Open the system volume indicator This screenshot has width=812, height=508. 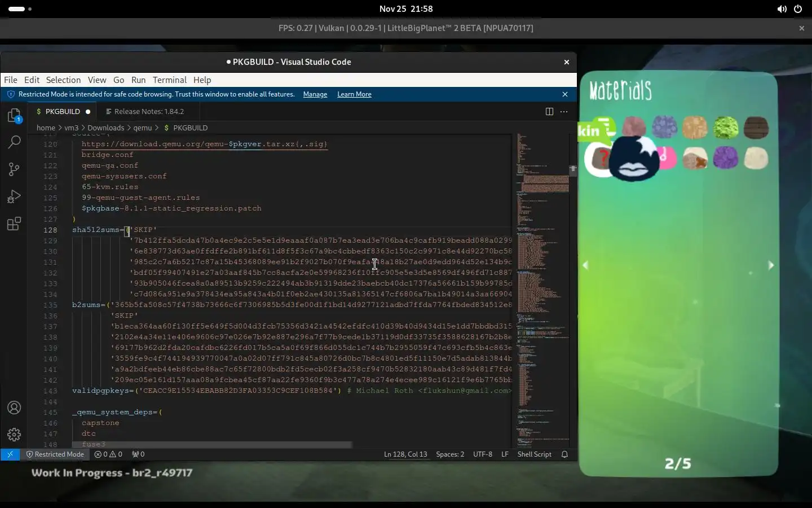point(782,9)
